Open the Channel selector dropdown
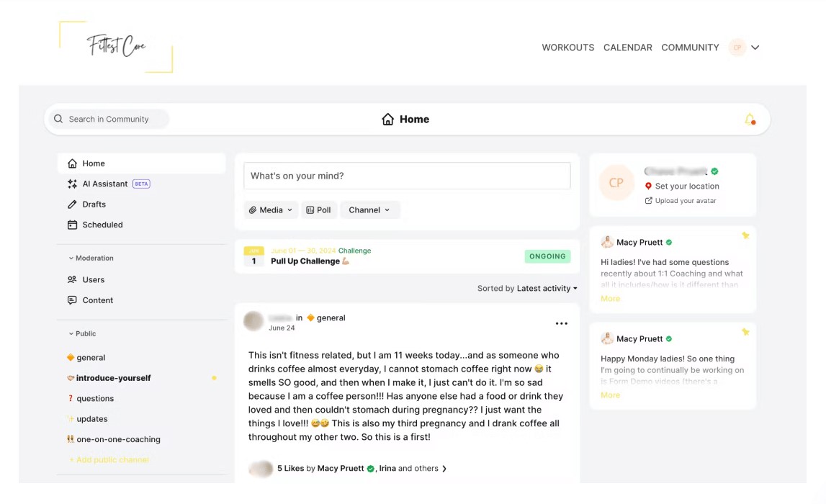This screenshot has width=826, height=504. coord(369,210)
